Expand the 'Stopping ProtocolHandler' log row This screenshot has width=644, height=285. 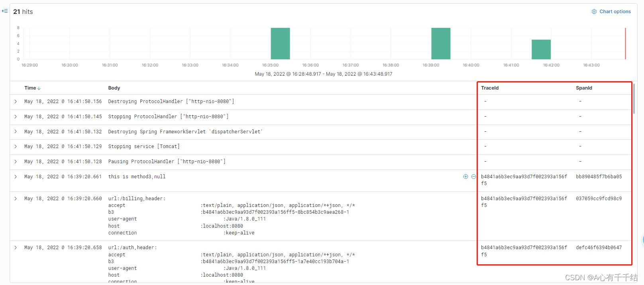click(16, 117)
